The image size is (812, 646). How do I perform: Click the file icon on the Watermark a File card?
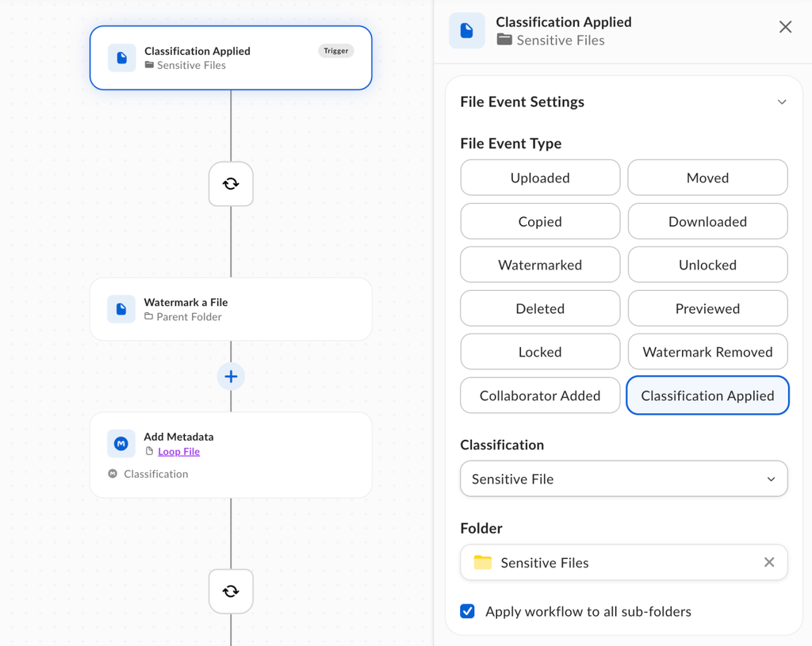[x=121, y=309]
